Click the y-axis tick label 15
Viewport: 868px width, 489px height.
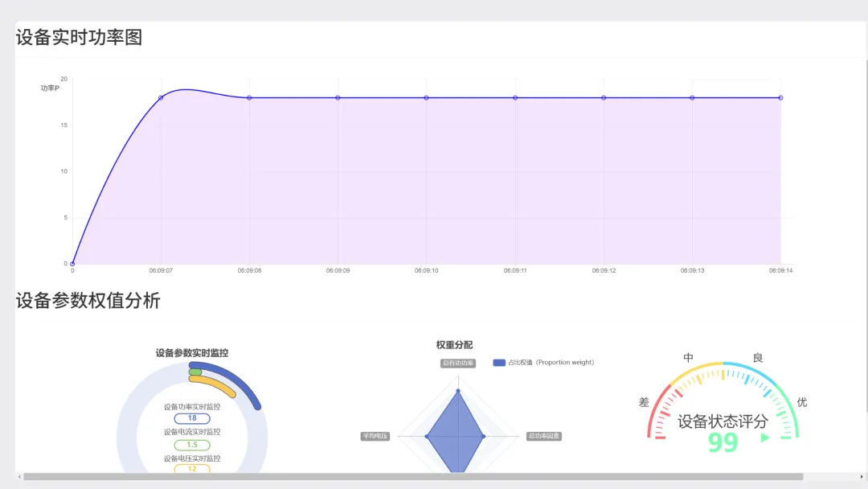coord(63,125)
